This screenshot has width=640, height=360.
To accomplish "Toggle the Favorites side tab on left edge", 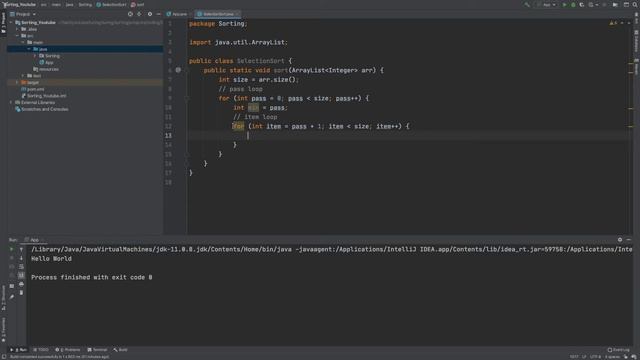I will point(3,330).
